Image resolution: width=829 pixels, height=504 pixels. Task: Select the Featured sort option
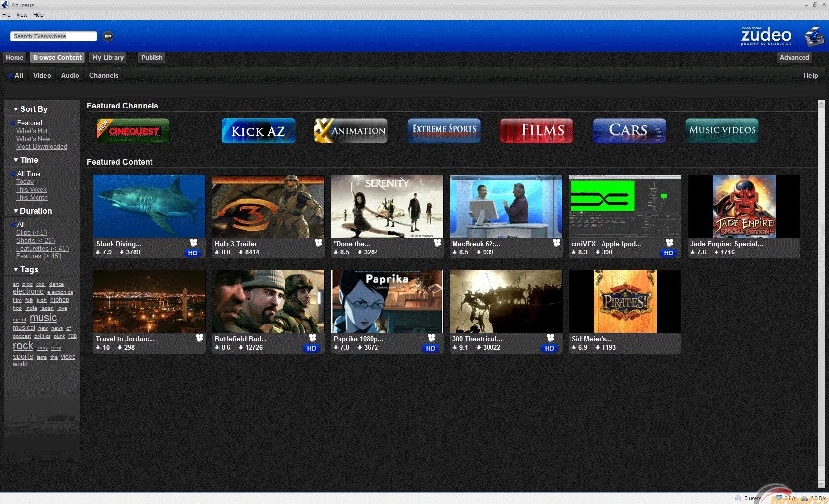click(x=30, y=123)
